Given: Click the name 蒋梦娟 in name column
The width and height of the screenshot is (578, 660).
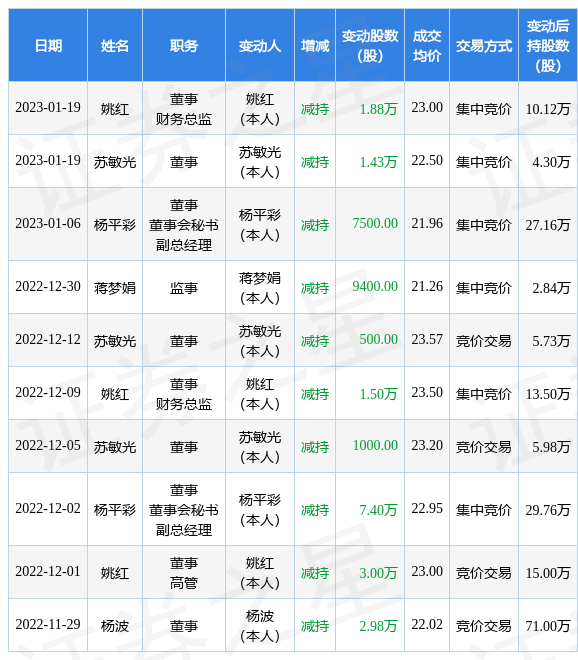Looking at the screenshot, I should [115, 288].
